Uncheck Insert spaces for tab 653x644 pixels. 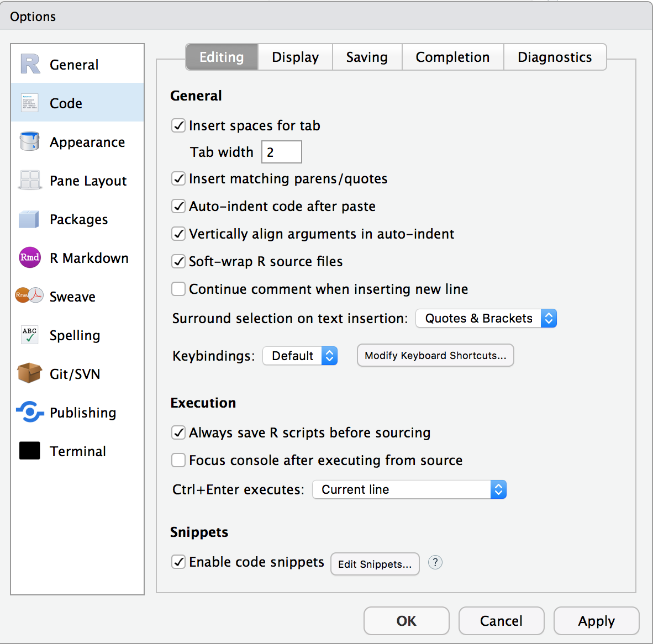click(178, 125)
